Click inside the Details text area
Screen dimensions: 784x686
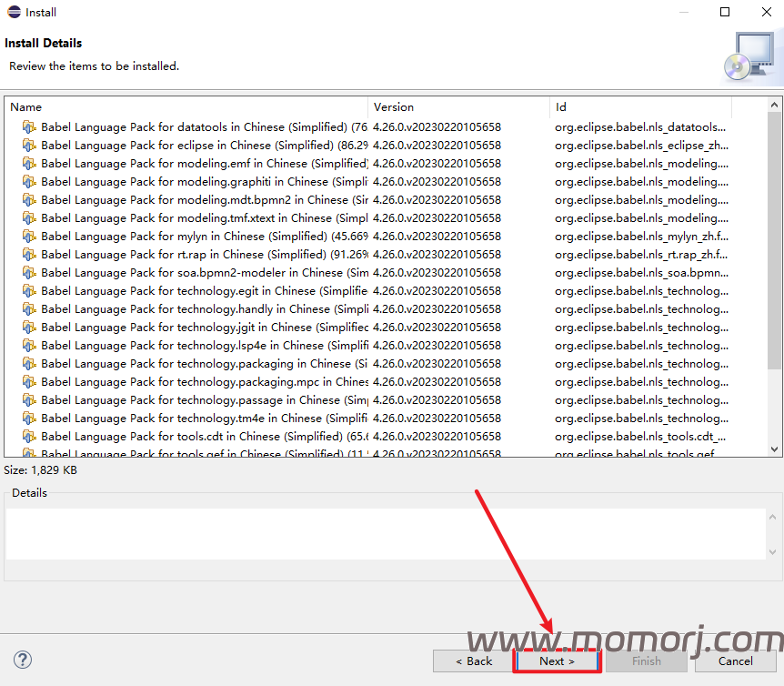[x=386, y=533]
